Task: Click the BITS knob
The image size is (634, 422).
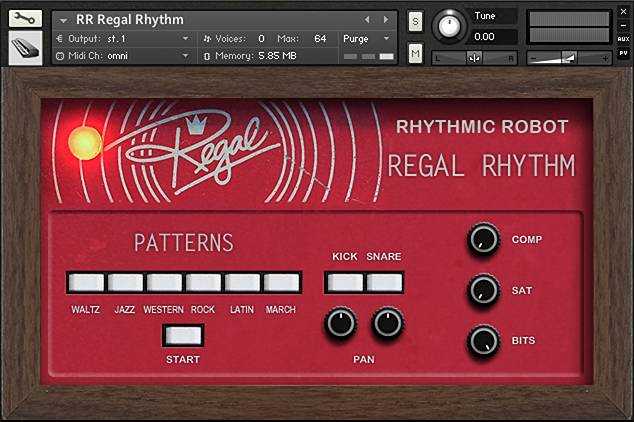Action: [483, 341]
